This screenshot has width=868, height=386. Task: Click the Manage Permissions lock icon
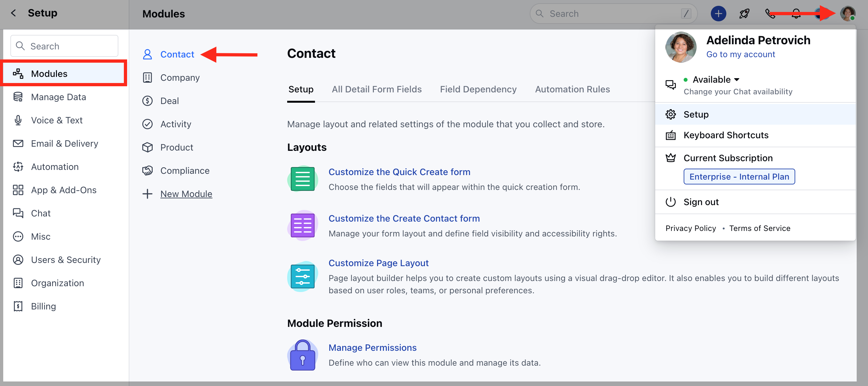302,355
